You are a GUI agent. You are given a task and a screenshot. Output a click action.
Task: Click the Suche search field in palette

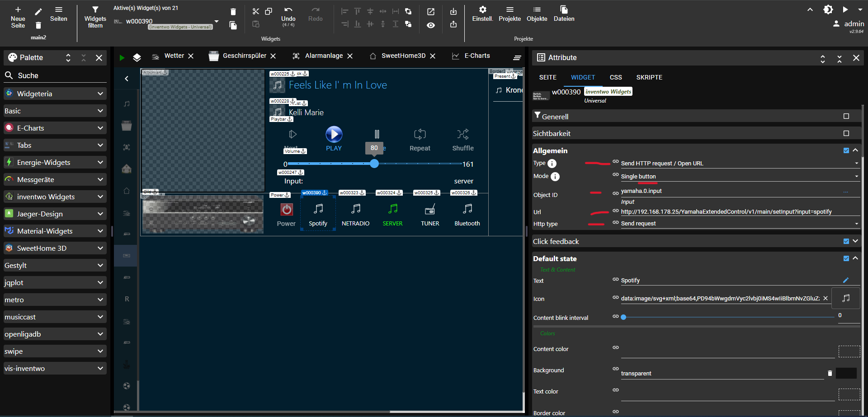[x=55, y=75]
